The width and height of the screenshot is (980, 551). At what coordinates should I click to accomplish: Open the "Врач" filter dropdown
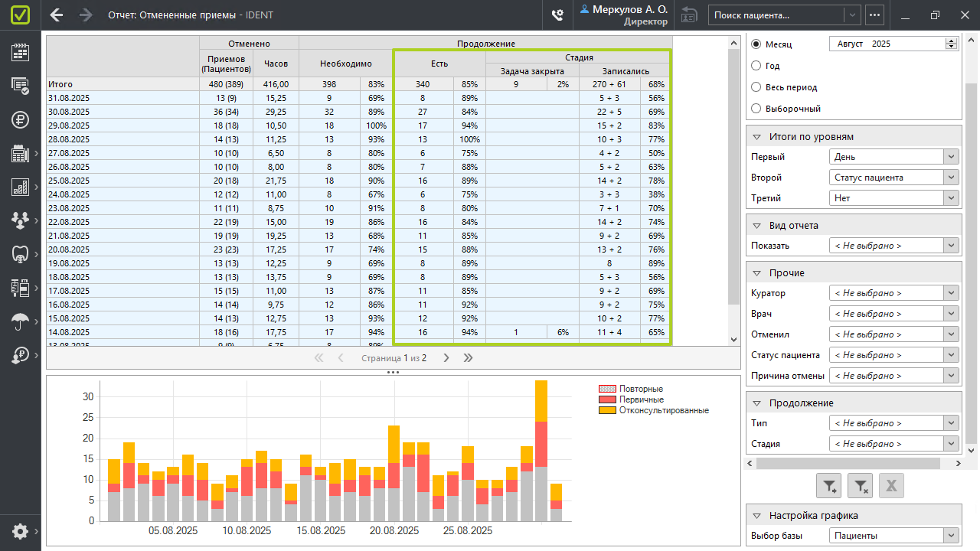click(x=894, y=314)
